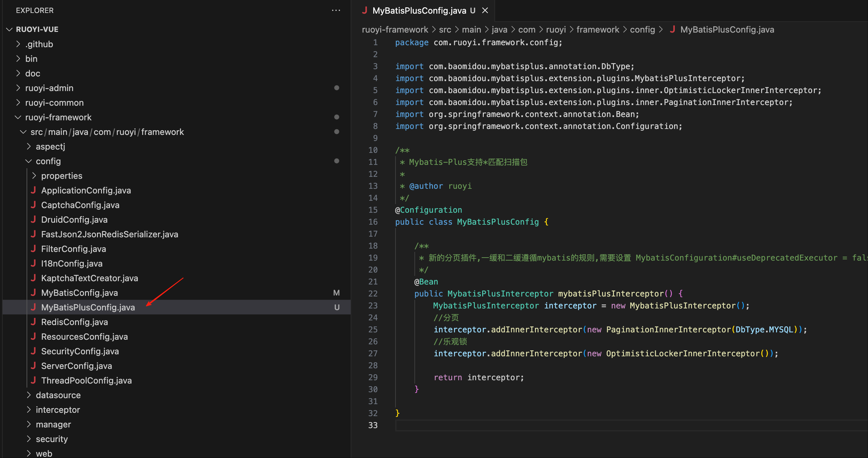Screen dimensions: 868x458
Task: Open ThreadPoolConfig.java in file tree
Action: (86, 381)
